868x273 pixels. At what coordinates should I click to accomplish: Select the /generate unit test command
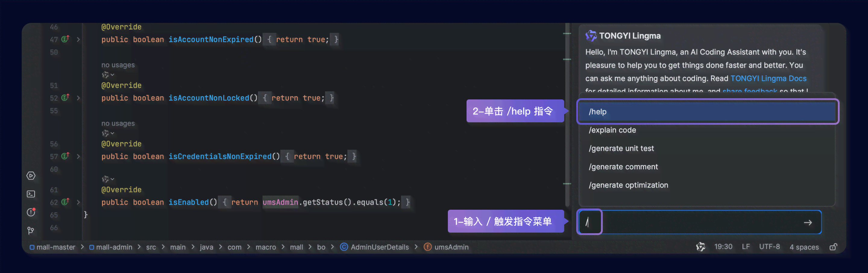point(707,148)
